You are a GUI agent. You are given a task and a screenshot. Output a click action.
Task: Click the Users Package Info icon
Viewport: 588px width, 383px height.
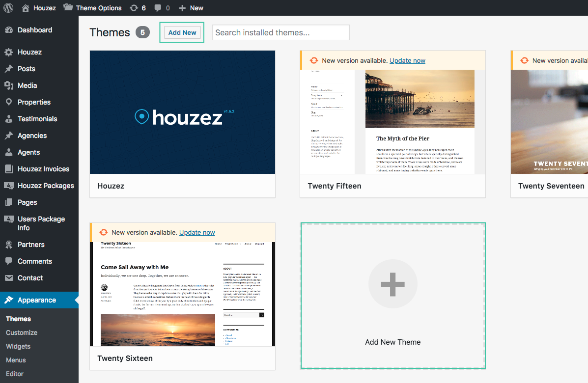pyautogui.click(x=9, y=219)
